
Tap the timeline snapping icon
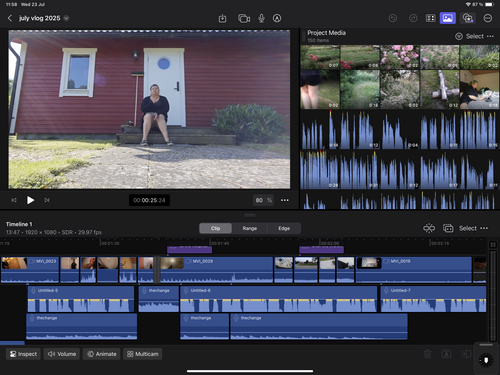click(x=429, y=228)
